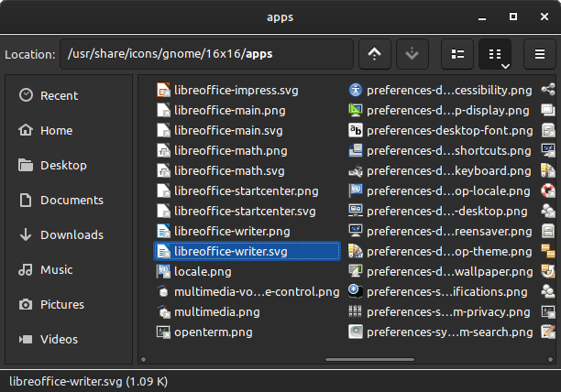Open the compact view options dropdown
561x392 pixels.
coord(505,66)
